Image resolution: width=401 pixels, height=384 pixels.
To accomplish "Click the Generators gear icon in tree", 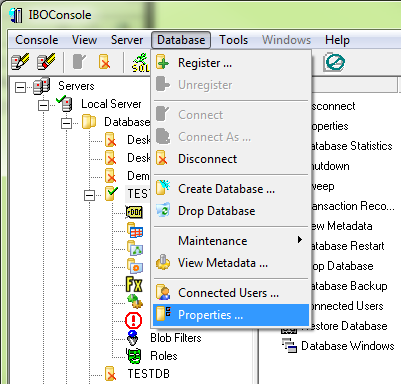I will click(135, 301).
